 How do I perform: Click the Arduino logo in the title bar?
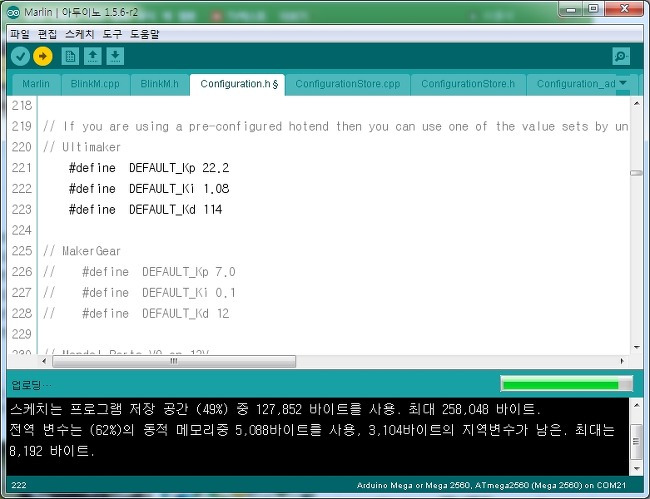(13, 12)
